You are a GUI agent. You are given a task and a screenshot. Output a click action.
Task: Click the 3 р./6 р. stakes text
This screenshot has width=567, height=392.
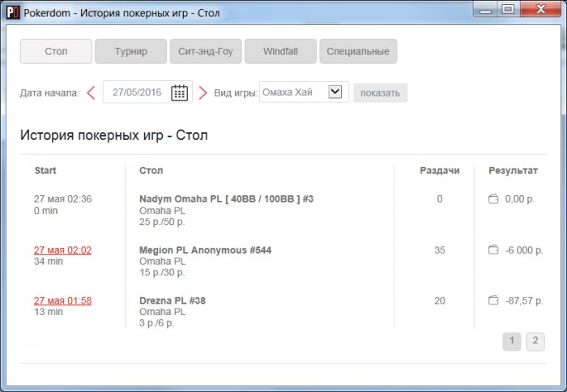156,323
